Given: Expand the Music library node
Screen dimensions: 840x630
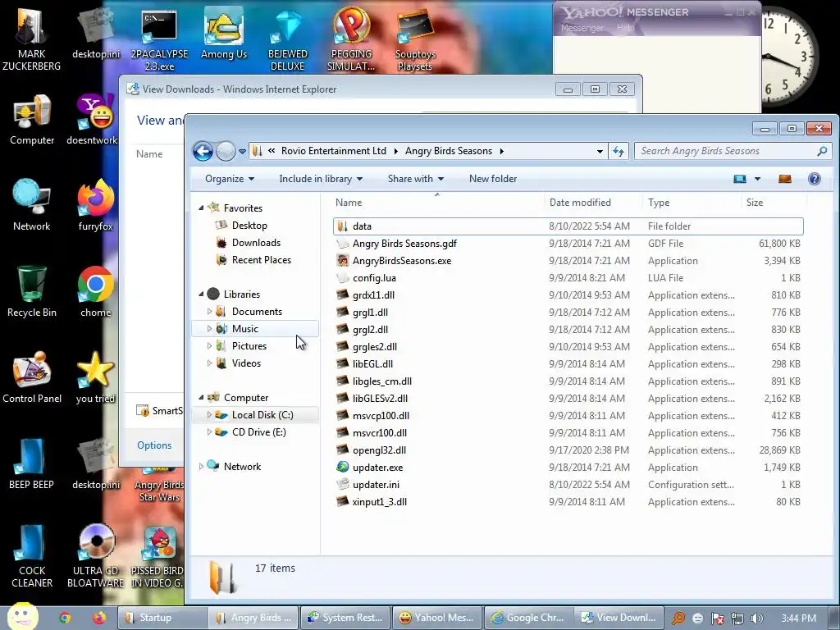Looking at the screenshot, I should point(209,328).
